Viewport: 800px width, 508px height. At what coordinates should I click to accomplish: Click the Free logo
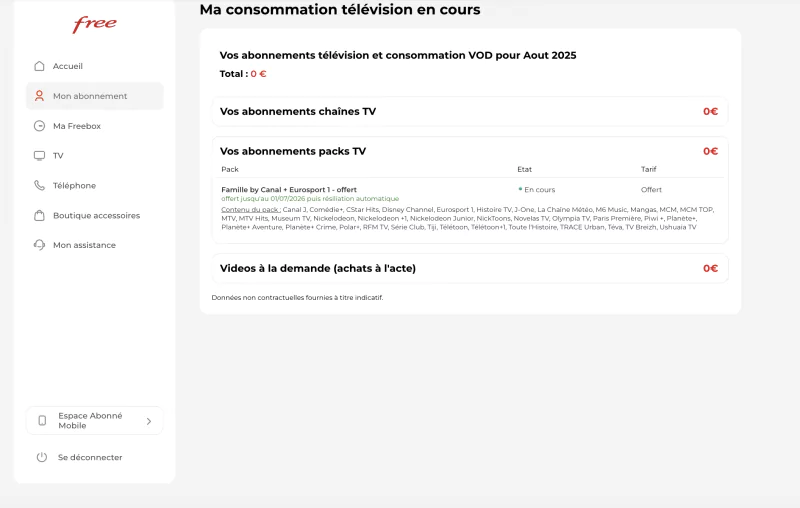[94, 24]
